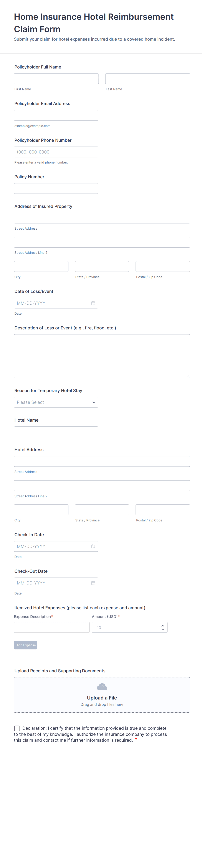202x868 pixels.
Task: Click Policyholder Email Address input
Action: coord(56,115)
